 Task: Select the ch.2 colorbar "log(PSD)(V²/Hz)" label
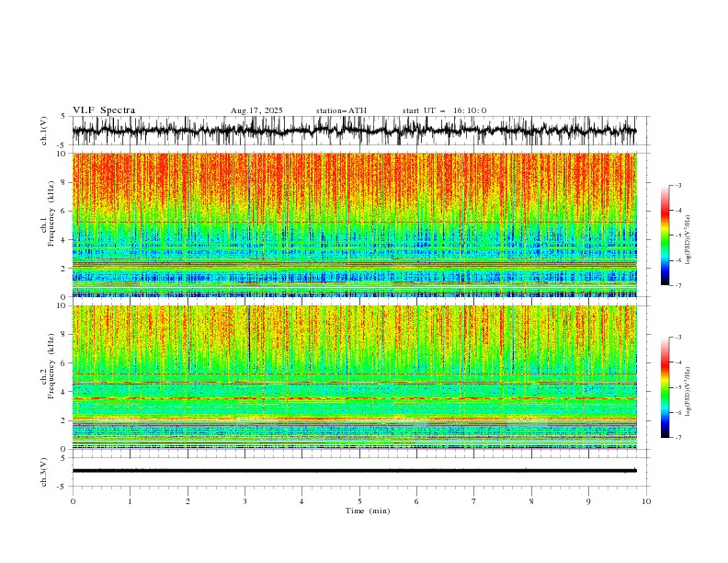pos(688,392)
